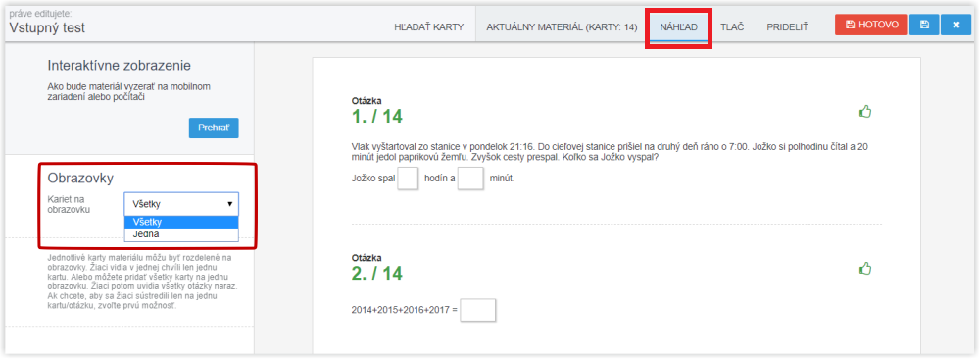Click the blue floppy disk save icon
The height and width of the screenshot is (359, 980).
point(924,25)
